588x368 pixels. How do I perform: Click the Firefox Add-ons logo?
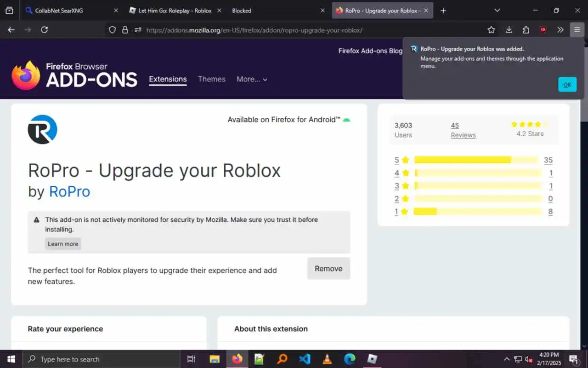click(74, 75)
